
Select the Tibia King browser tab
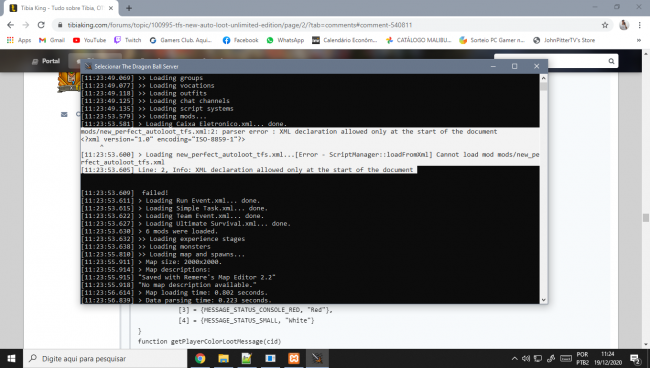tap(61, 8)
